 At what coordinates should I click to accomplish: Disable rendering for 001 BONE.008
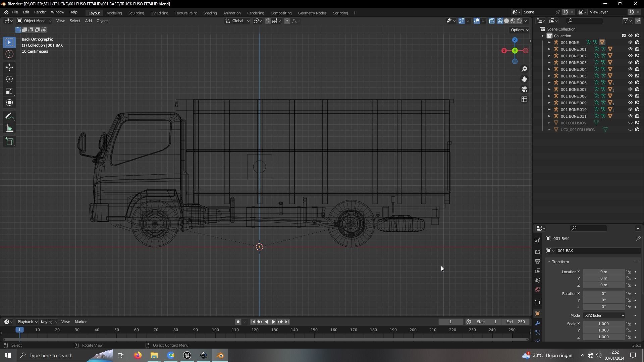coord(637,96)
